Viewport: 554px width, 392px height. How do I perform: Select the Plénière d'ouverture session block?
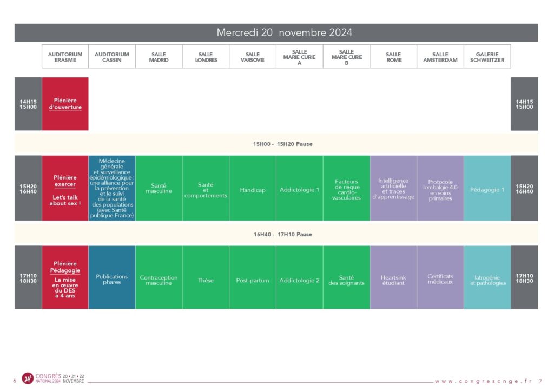[65, 104]
